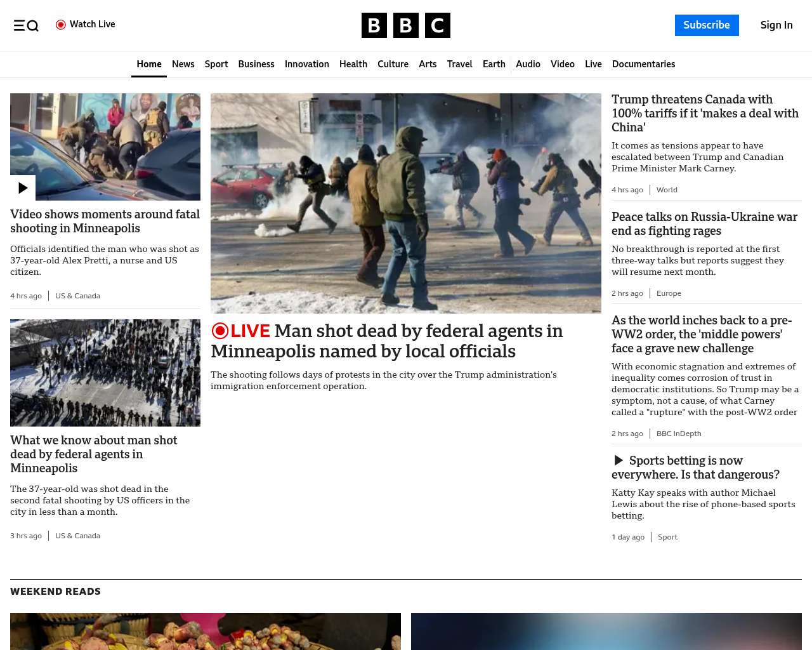This screenshot has width=812, height=650.
Task: Click the BBC logo
Action: click(406, 25)
